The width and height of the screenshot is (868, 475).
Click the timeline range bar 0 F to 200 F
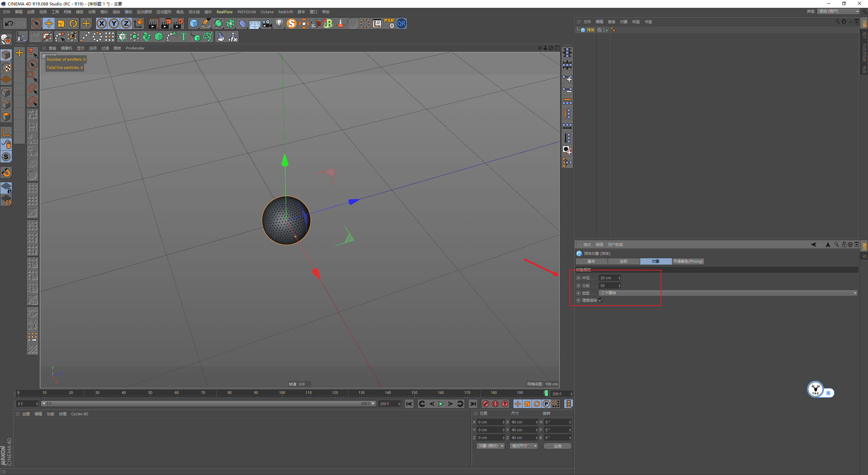pyautogui.click(x=209, y=404)
